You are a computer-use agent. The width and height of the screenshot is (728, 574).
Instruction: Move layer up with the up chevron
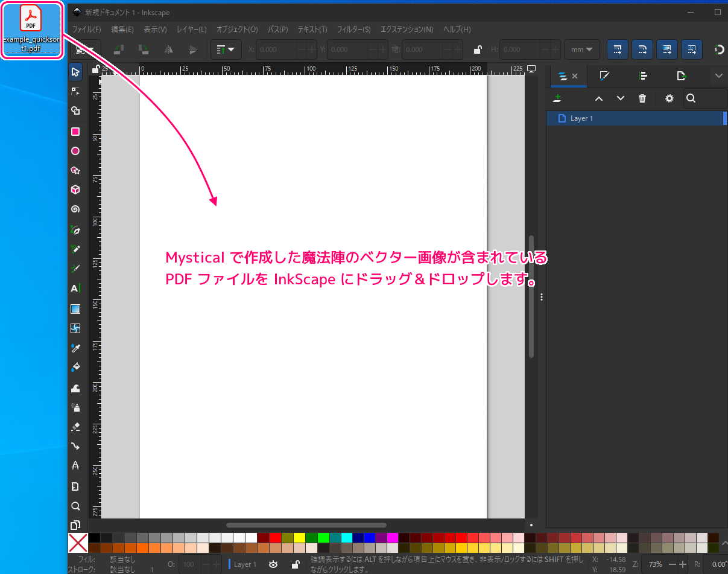click(x=599, y=98)
